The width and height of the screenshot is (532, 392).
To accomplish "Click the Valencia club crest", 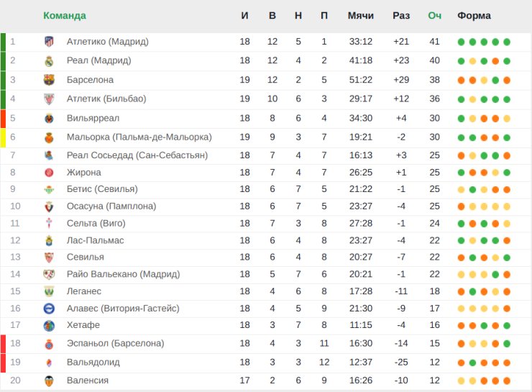I will tap(49, 380).
